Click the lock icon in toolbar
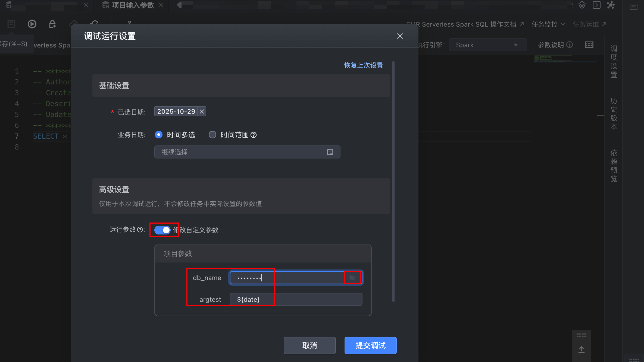Screen dimensions: 644x362 click(52, 24)
